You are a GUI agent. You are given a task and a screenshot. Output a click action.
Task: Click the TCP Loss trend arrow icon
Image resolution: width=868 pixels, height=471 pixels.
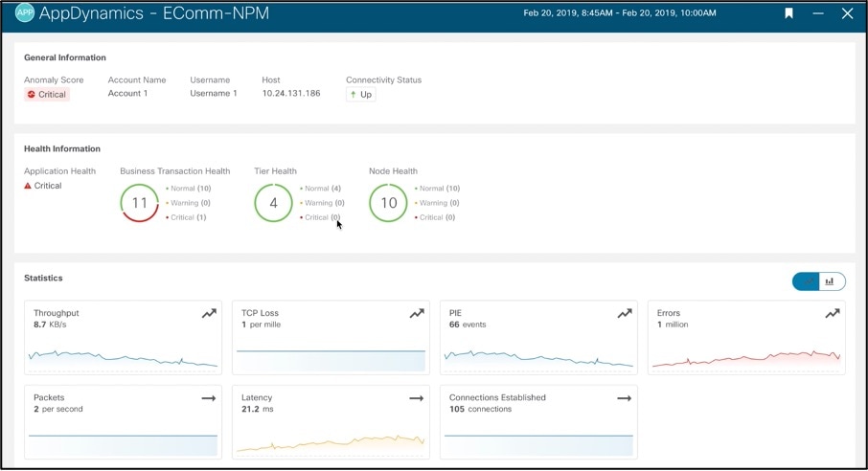(417, 314)
